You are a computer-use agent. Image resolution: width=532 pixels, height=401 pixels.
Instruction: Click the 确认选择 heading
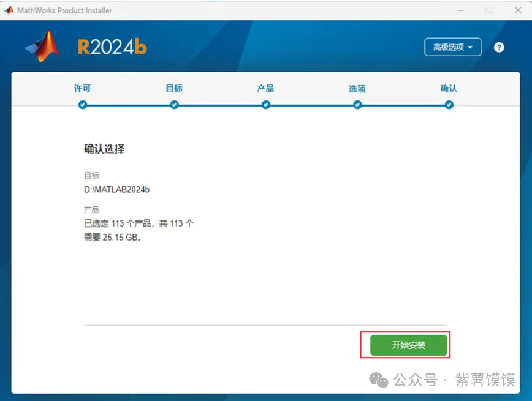click(x=104, y=149)
